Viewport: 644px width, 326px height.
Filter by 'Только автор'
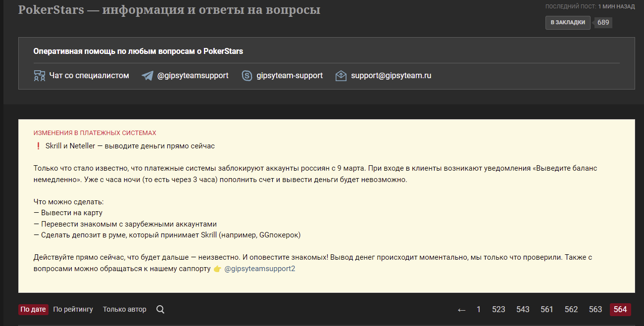pyautogui.click(x=125, y=310)
